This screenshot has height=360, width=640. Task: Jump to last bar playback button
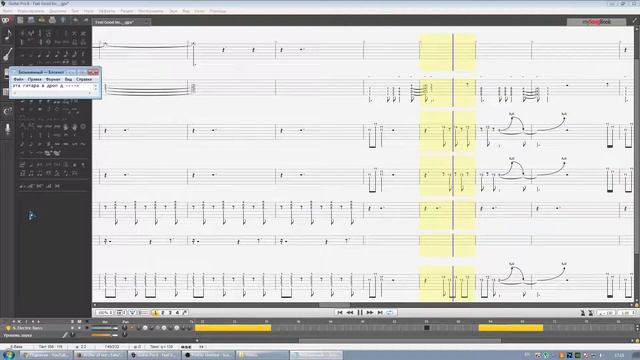pyautogui.click(x=380, y=313)
